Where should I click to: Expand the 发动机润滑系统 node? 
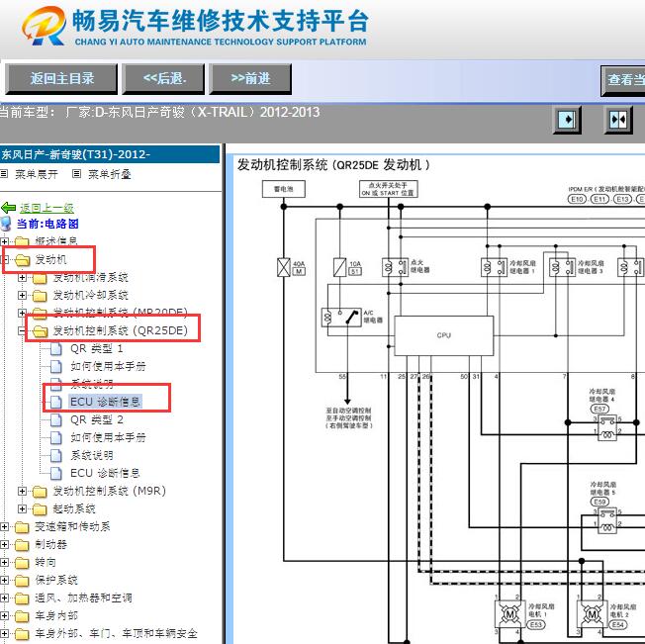22,278
